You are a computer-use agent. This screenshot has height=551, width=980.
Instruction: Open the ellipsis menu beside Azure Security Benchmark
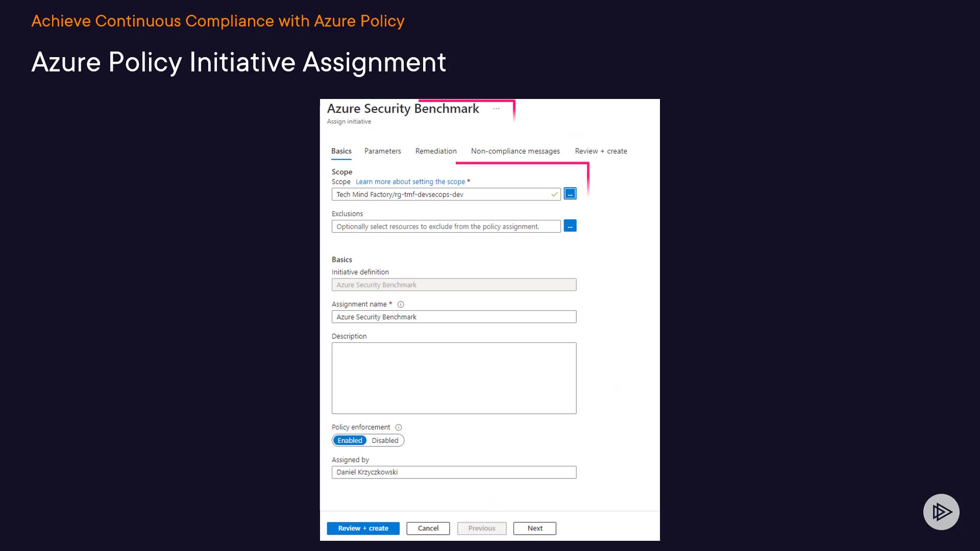point(496,109)
